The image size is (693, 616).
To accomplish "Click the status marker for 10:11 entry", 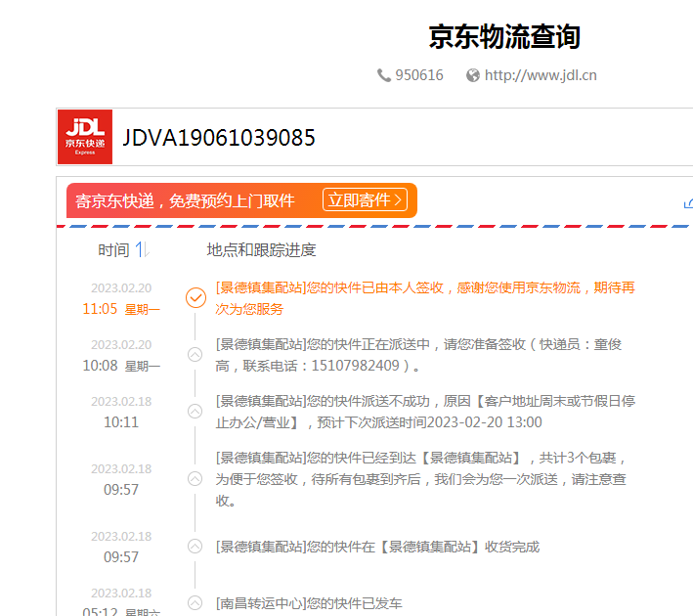I will [195, 412].
